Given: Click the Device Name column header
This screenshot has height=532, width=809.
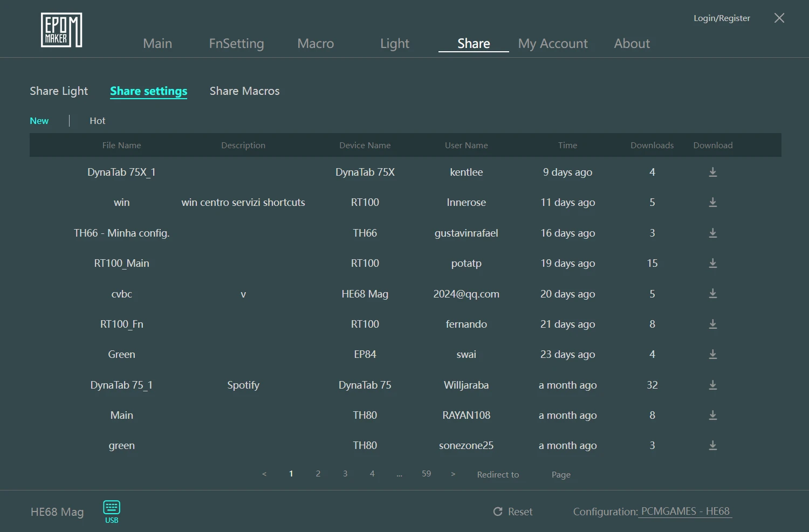Looking at the screenshot, I should [x=365, y=146].
